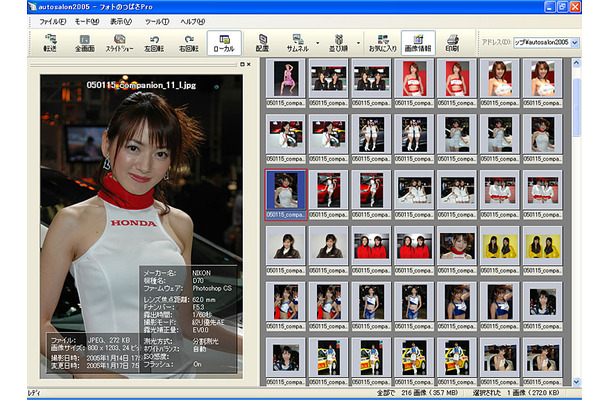610x400 pixels.
Task: Rotate image right with 右回転
Action: pyautogui.click(x=189, y=43)
